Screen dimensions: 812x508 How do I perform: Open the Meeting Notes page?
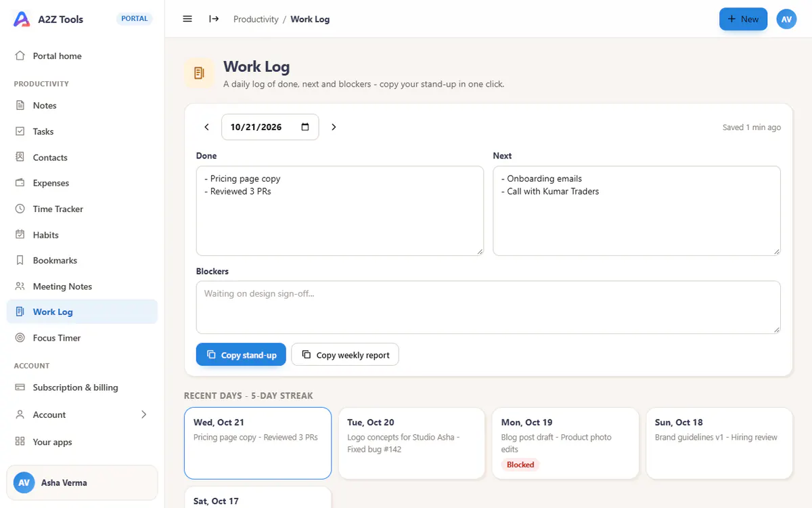click(82, 287)
